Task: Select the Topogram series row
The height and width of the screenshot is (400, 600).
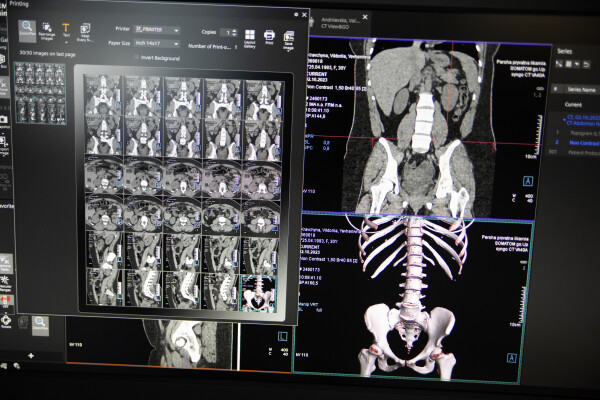Action: coord(574,133)
